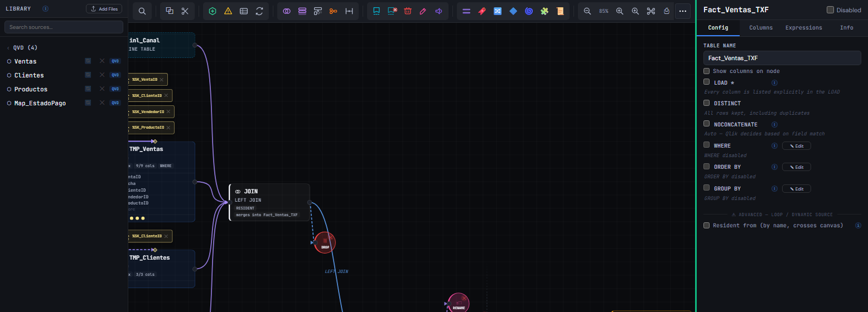The width and height of the screenshot is (868, 312).
Task: Edit the Table Name input field
Action: coord(782,58)
